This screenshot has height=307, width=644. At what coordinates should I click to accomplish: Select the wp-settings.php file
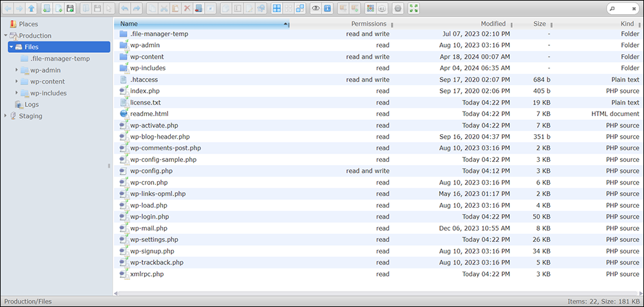click(x=379, y=239)
